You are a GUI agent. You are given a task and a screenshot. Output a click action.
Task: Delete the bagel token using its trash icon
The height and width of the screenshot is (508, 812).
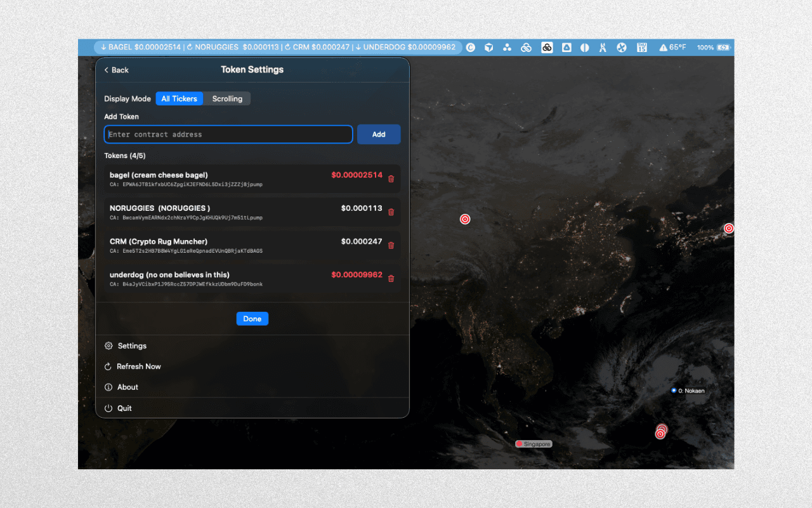click(391, 178)
